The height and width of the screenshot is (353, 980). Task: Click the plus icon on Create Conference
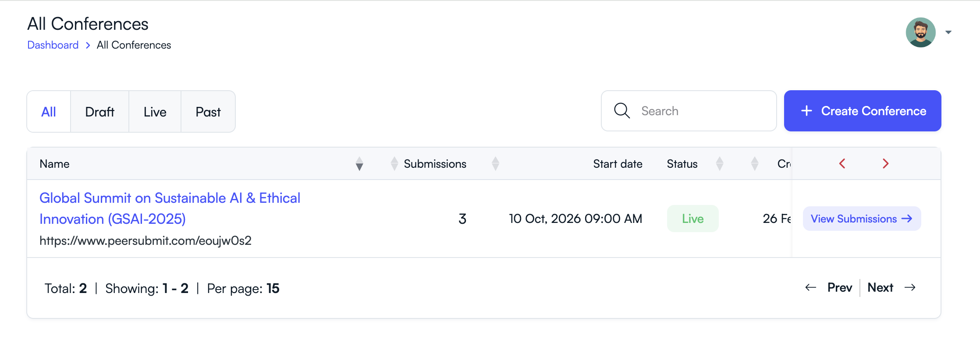(x=806, y=111)
